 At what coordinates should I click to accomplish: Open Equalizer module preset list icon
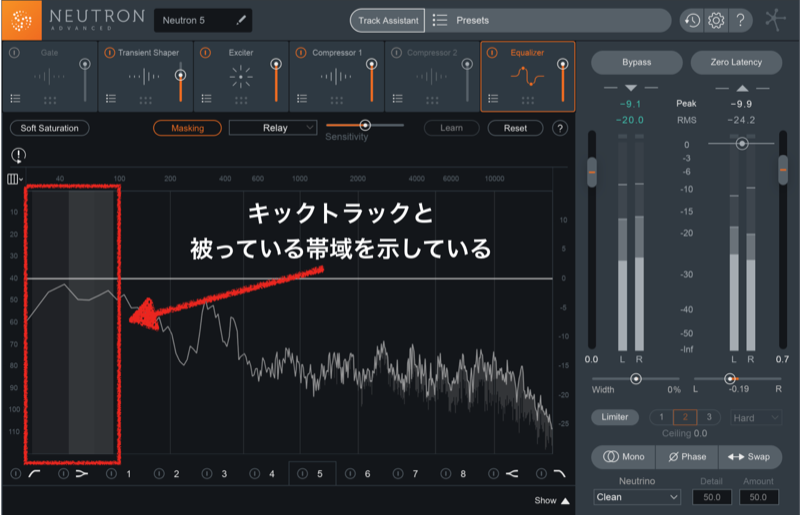click(x=493, y=99)
